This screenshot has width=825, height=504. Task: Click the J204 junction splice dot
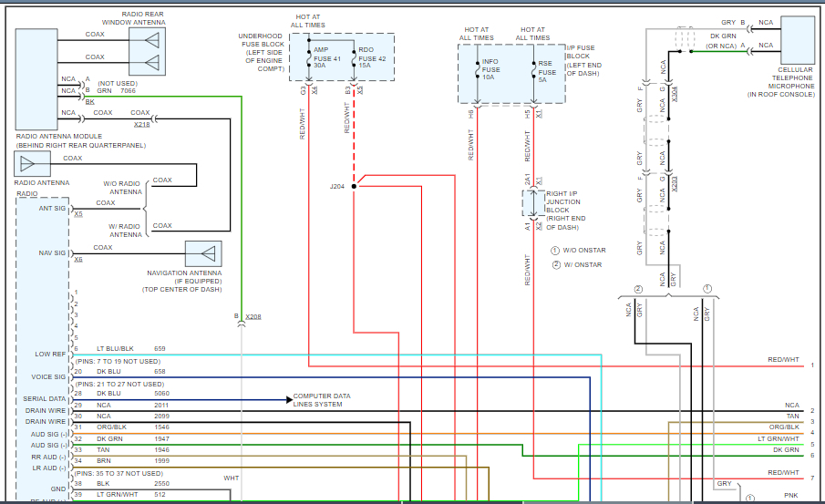[x=354, y=186]
